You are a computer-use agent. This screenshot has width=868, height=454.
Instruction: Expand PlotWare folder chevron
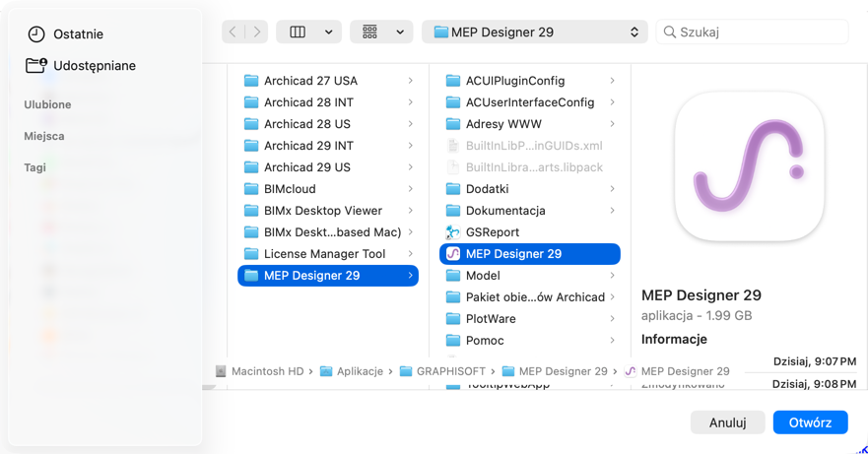(x=612, y=319)
